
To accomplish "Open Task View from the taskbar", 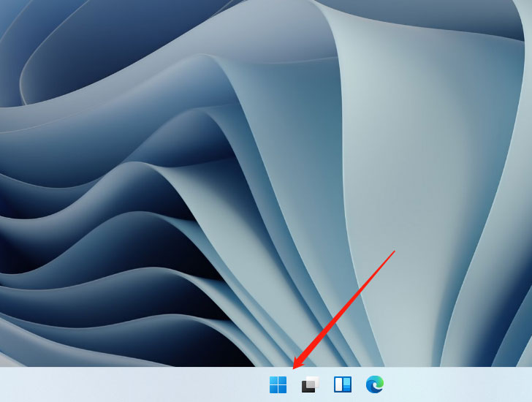I will coord(311,384).
